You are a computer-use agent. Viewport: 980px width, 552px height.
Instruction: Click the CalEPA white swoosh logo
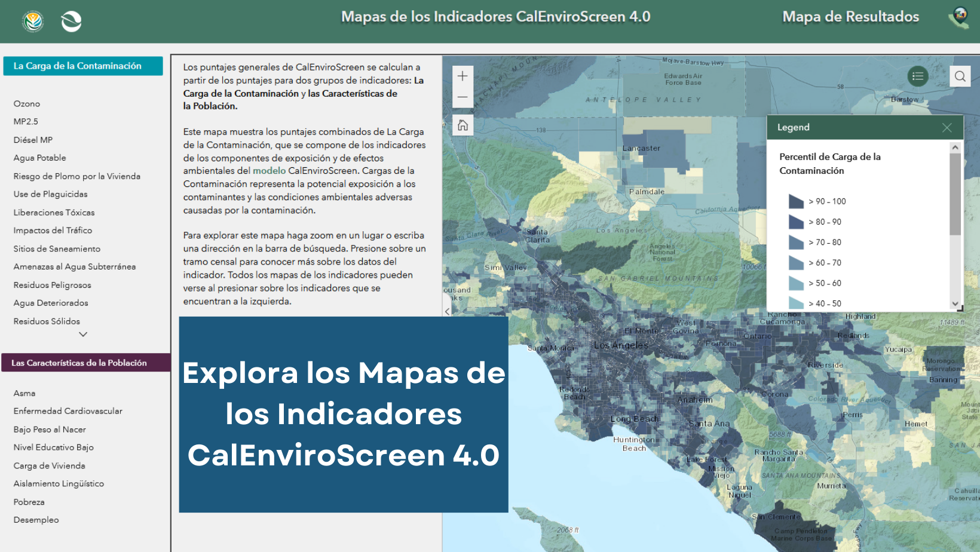pyautogui.click(x=71, y=22)
